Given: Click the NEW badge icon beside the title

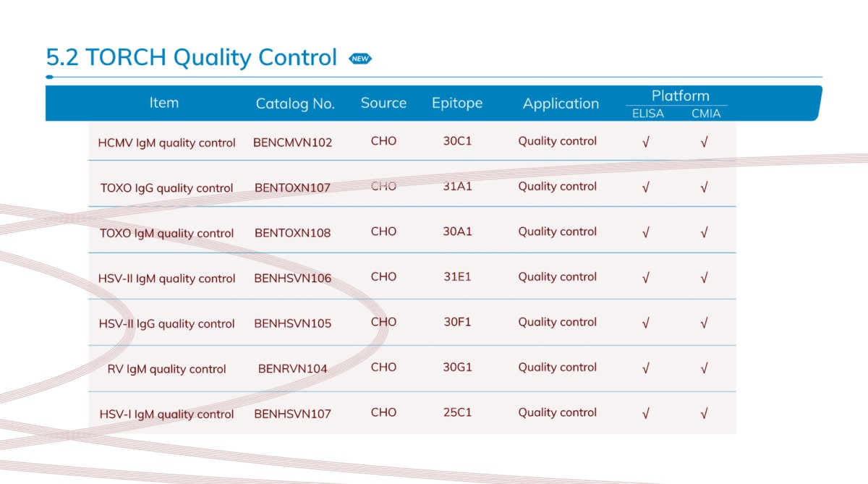Looking at the screenshot, I should (x=360, y=59).
